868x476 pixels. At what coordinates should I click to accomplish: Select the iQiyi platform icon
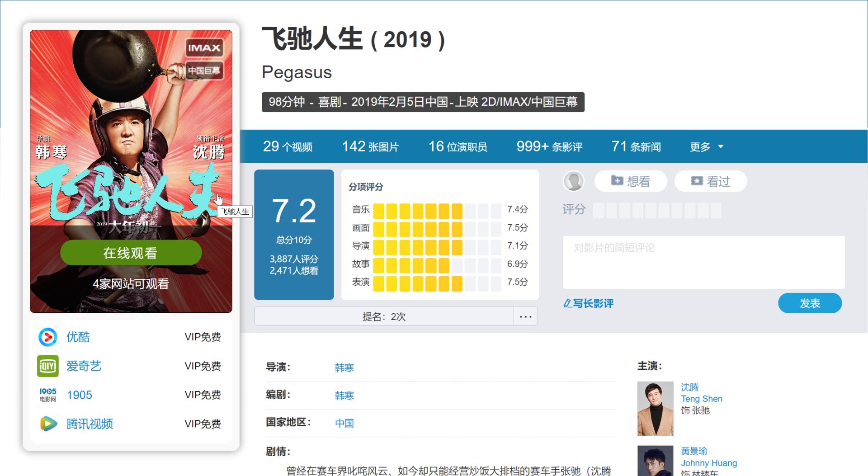point(47,366)
